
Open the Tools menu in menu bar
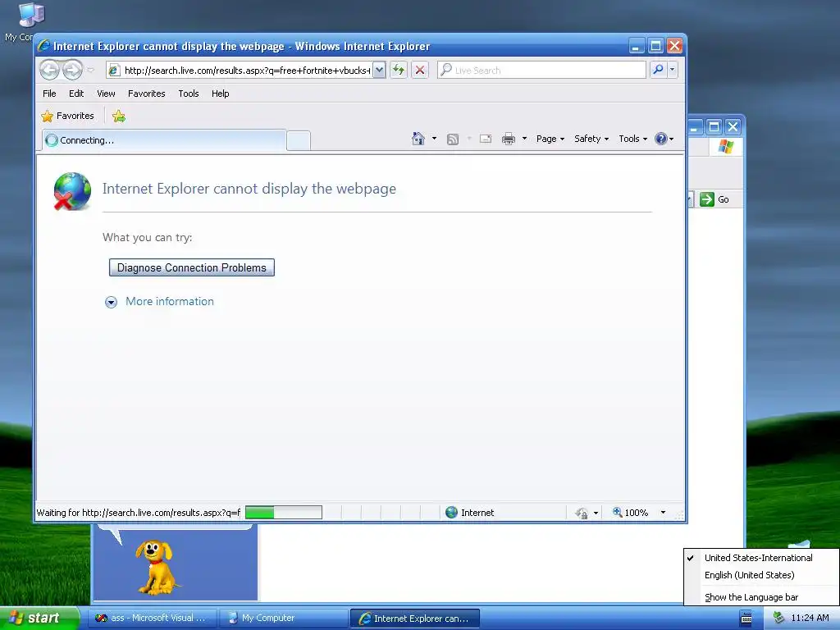click(189, 94)
